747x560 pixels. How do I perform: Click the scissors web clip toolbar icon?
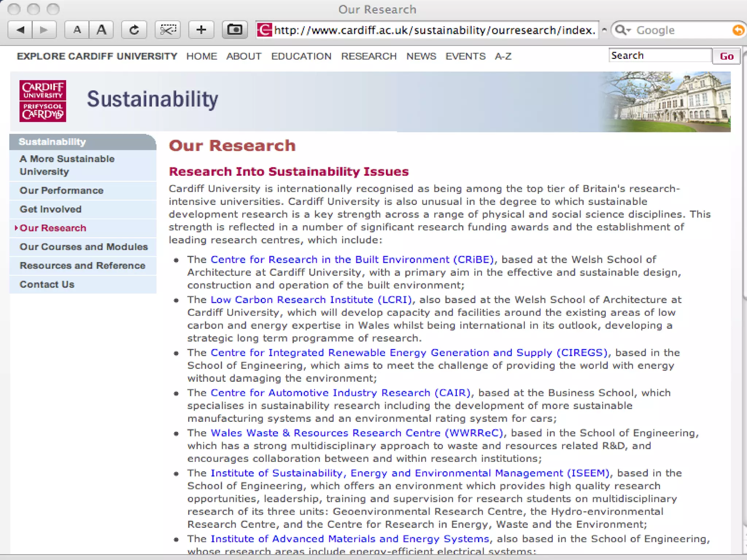pos(168,30)
